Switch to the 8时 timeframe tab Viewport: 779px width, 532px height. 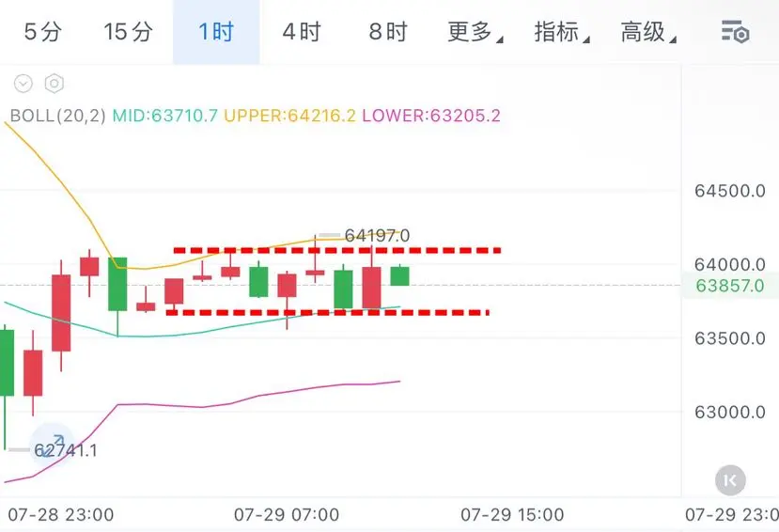point(388,32)
